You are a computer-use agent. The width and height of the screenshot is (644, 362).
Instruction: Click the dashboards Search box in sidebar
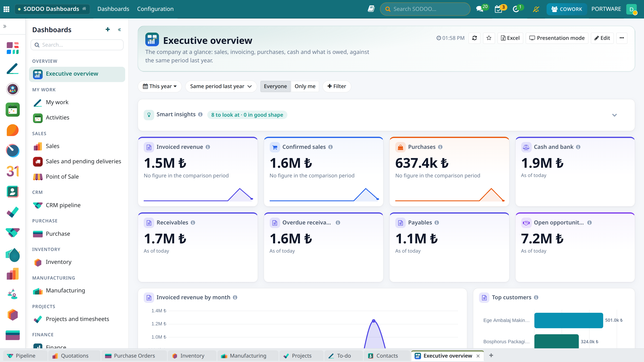click(77, 45)
